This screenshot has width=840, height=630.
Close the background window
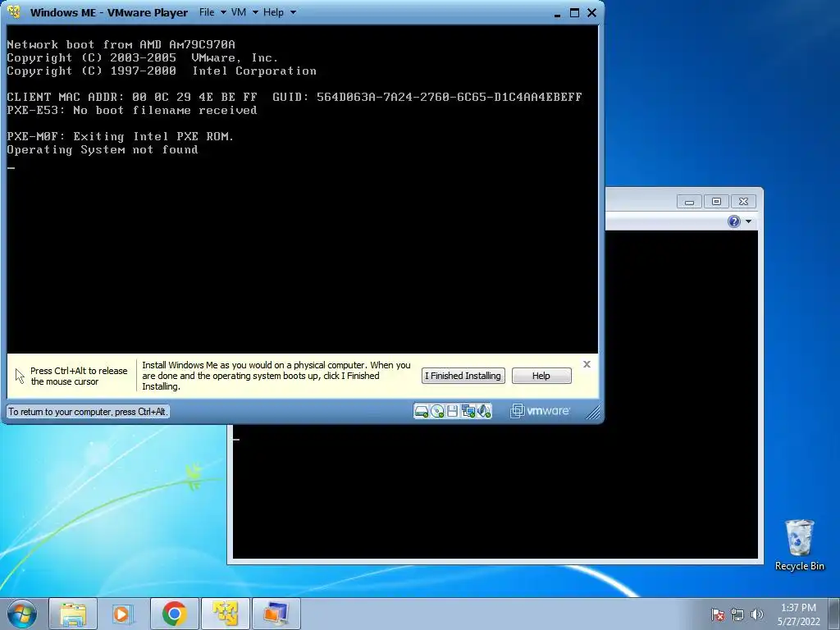[x=743, y=202]
